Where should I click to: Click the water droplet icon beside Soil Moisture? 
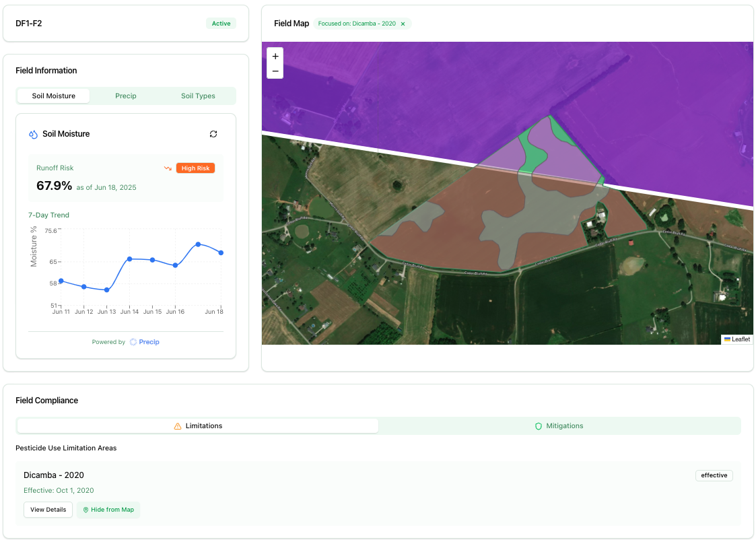32,134
